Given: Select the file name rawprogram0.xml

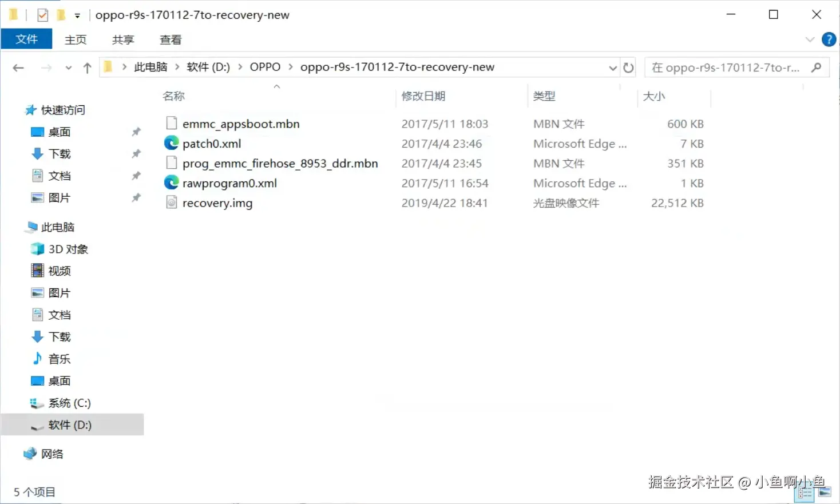Looking at the screenshot, I should [x=229, y=183].
